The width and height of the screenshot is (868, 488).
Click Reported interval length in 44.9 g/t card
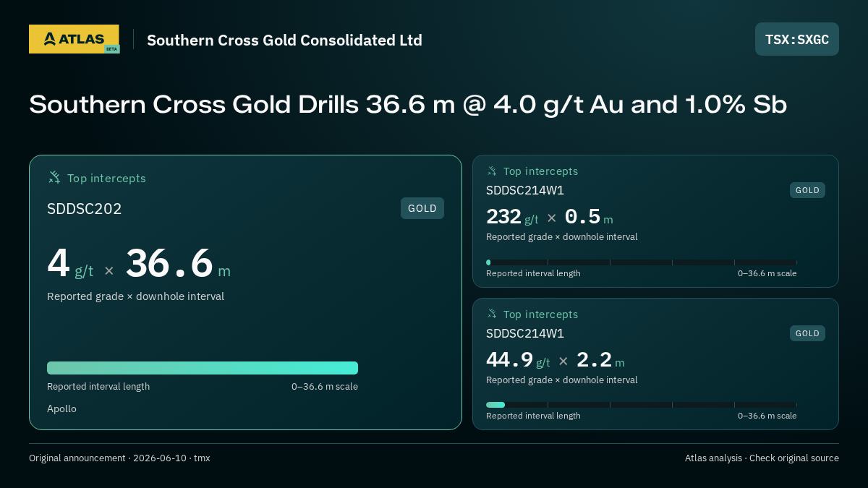point(533,416)
